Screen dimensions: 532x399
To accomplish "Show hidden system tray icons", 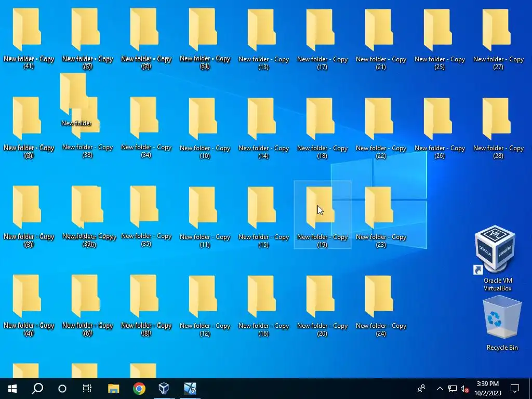I will click(x=440, y=389).
